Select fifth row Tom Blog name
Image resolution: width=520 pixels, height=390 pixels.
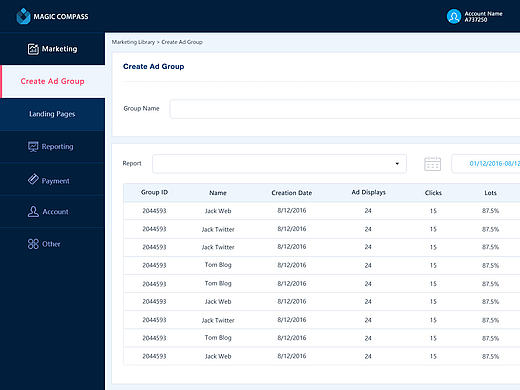[x=218, y=283]
